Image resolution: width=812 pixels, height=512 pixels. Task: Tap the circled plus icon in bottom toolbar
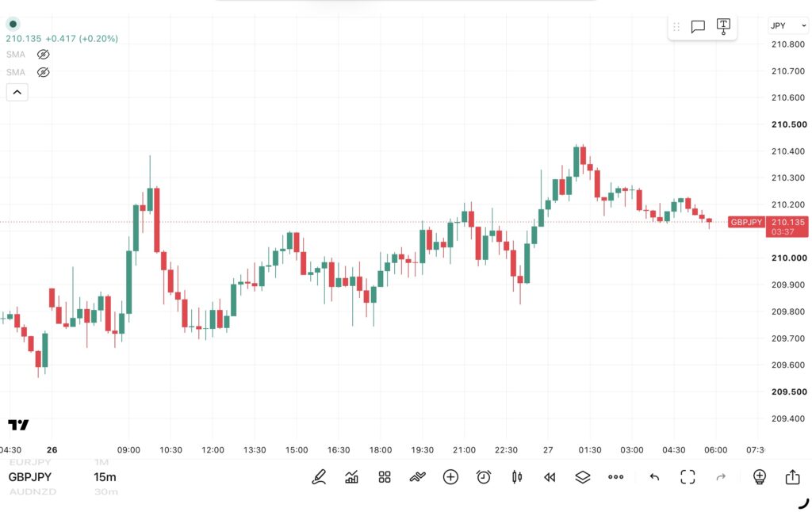point(450,477)
